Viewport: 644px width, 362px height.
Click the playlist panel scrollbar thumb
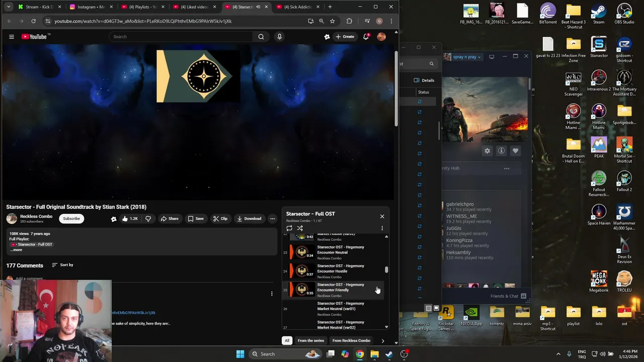(386, 270)
